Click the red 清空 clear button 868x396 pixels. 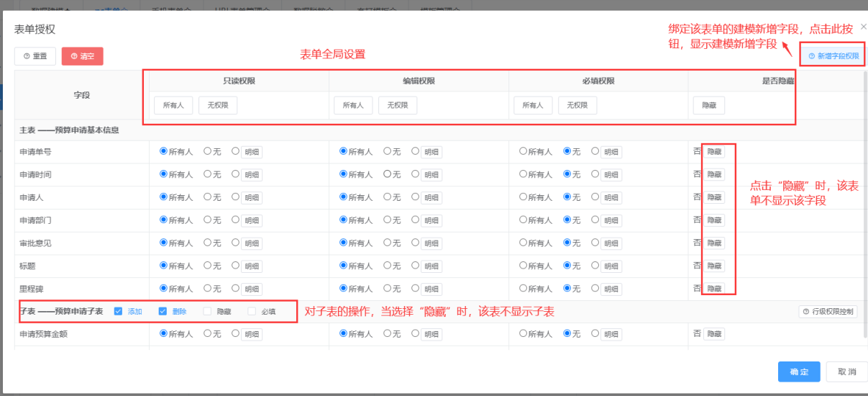click(82, 56)
